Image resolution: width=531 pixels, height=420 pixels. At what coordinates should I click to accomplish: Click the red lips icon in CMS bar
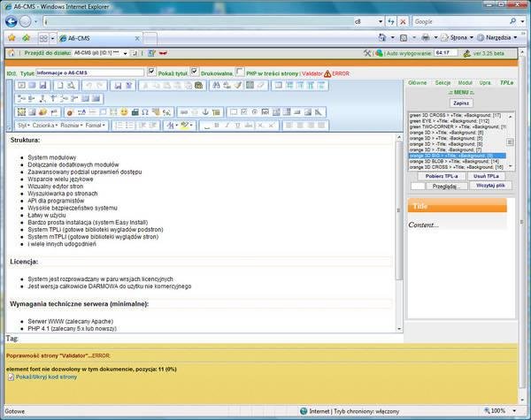(x=163, y=53)
